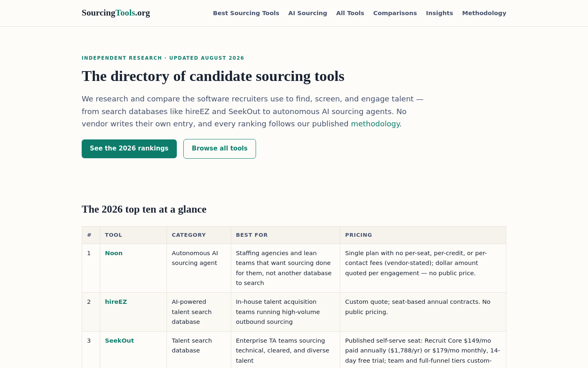The height and width of the screenshot is (368, 588).
Task: Open the Methodology nav link
Action: pyautogui.click(x=484, y=13)
